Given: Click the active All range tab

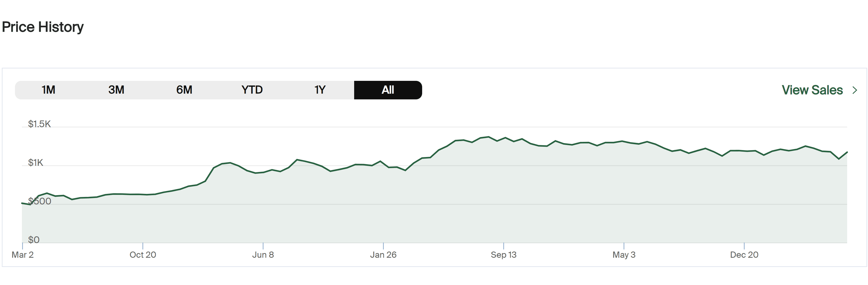Looking at the screenshot, I should click(x=388, y=90).
